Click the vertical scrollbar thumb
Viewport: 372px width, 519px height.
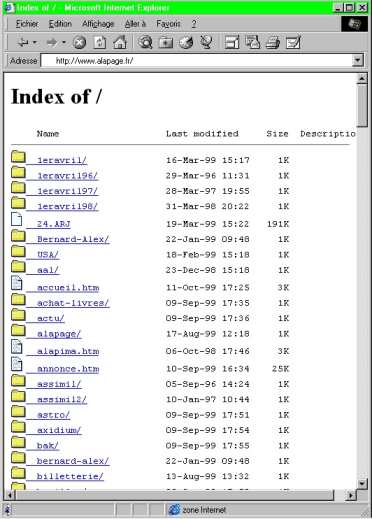[362, 106]
